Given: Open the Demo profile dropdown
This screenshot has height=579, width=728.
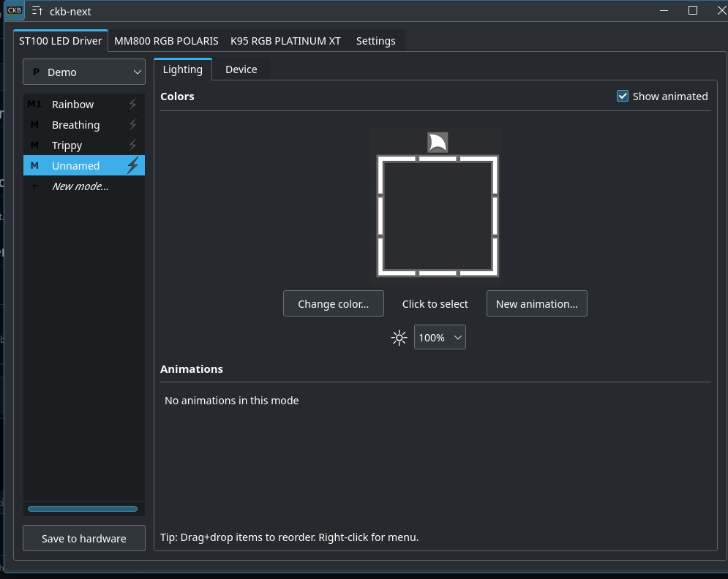Looking at the screenshot, I should [83, 72].
